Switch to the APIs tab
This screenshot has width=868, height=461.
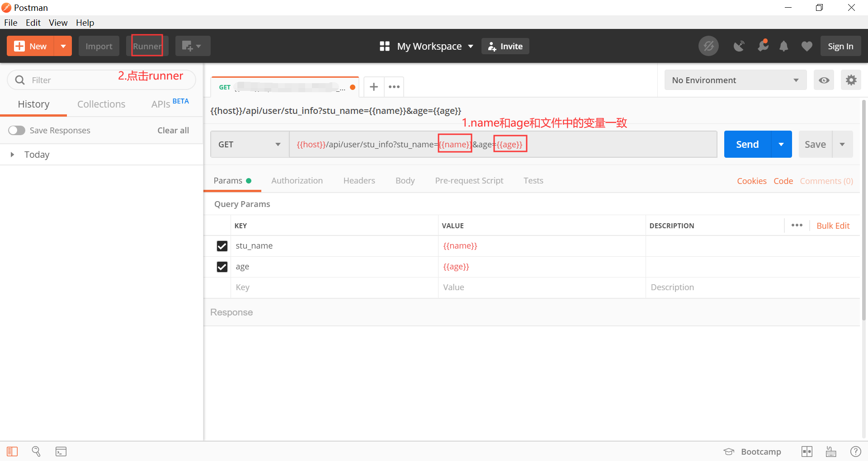pyautogui.click(x=170, y=103)
